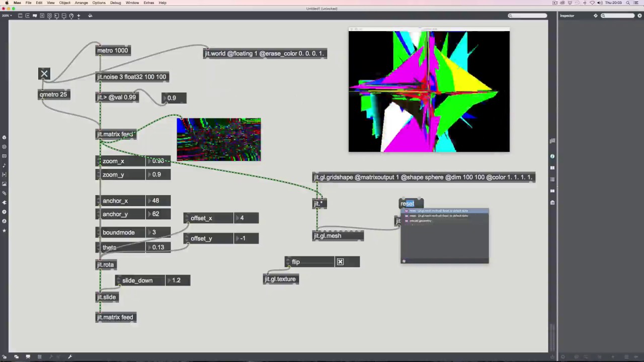Select second reset autocomplete suggestion
This screenshot has height=362, width=644.
(445, 216)
